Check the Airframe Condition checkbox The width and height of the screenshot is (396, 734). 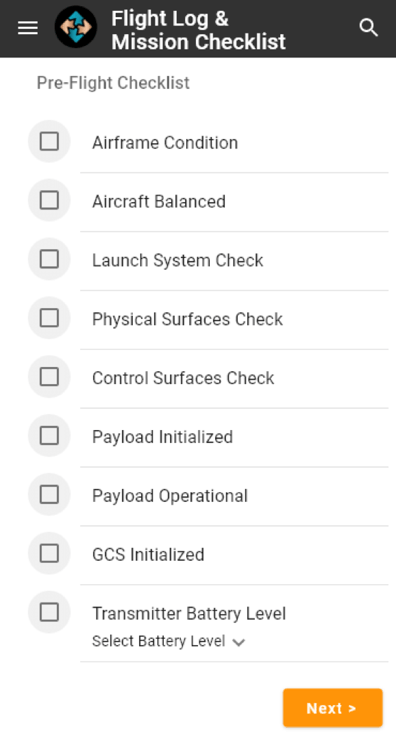pyautogui.click(x=49, y=141)
